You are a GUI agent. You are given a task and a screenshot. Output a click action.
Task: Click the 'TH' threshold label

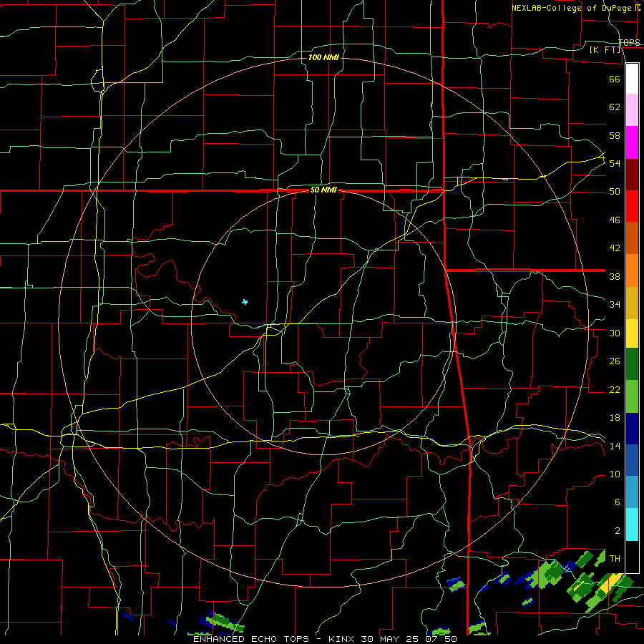point(615,559)
